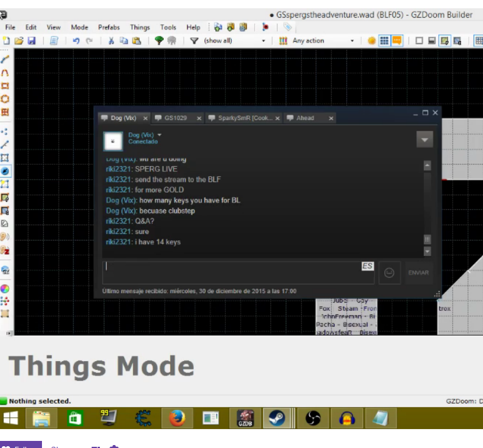Save the map with the floppy disk icon
The image size is (483, 448).
pyautogui.click(x=32, y=41)
